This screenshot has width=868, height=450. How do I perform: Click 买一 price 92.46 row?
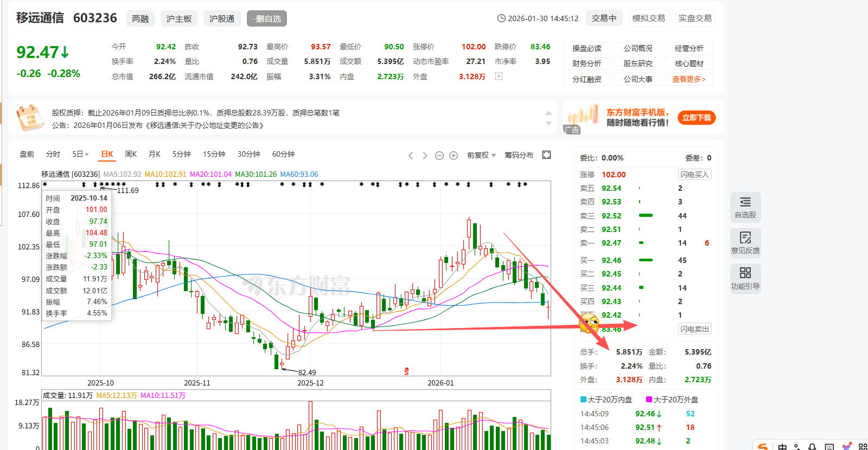(x=646, y=260)
